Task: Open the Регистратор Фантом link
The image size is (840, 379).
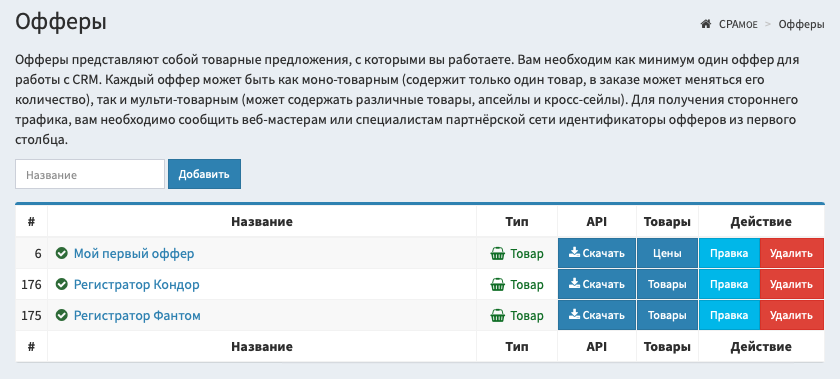Action: click(x=137, y=316)
